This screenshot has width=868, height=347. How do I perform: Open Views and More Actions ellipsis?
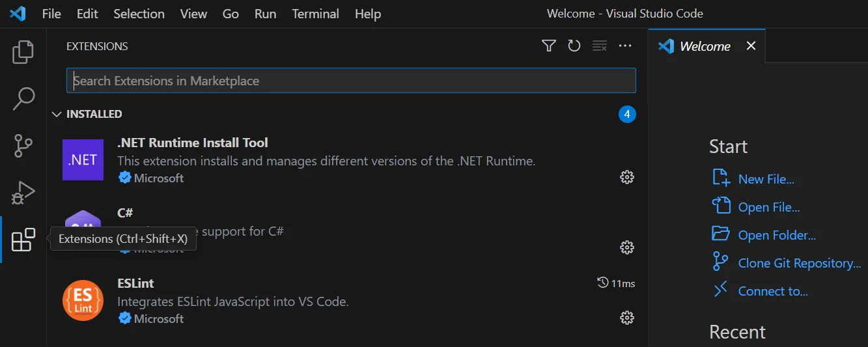[x=625, y=46]
